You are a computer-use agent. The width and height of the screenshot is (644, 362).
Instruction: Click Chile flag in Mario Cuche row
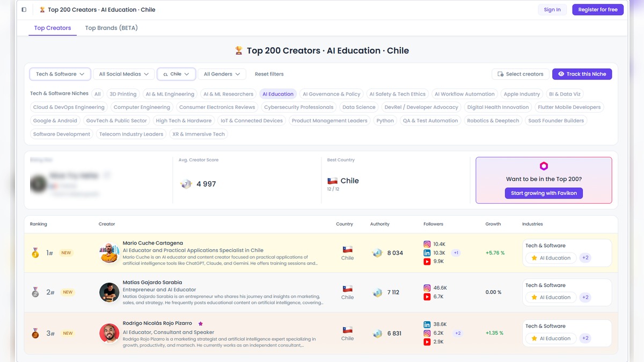click(x=348, y=249)
